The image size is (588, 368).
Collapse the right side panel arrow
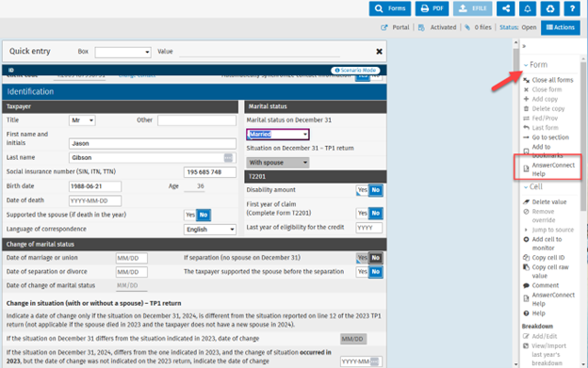(x=524, y=46)
